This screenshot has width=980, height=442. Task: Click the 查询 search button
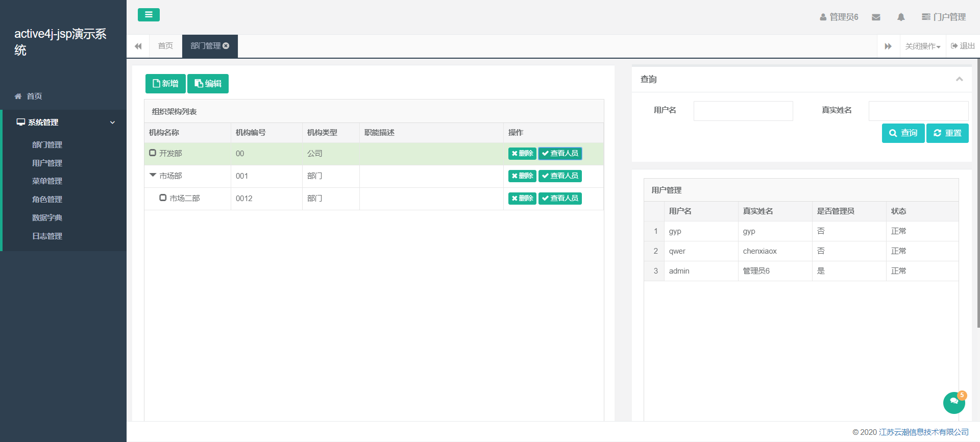tap(903, 133)
